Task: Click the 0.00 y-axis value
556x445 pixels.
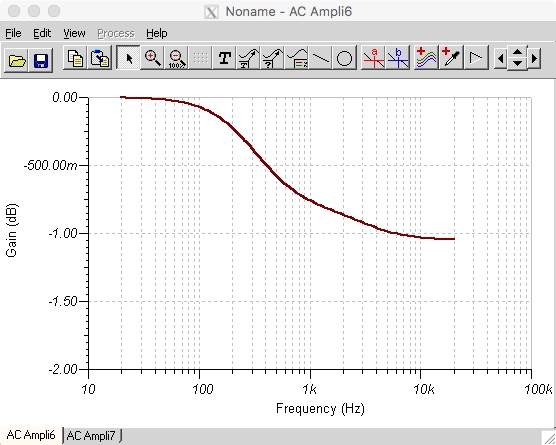Action: click(x=65, y=97)
